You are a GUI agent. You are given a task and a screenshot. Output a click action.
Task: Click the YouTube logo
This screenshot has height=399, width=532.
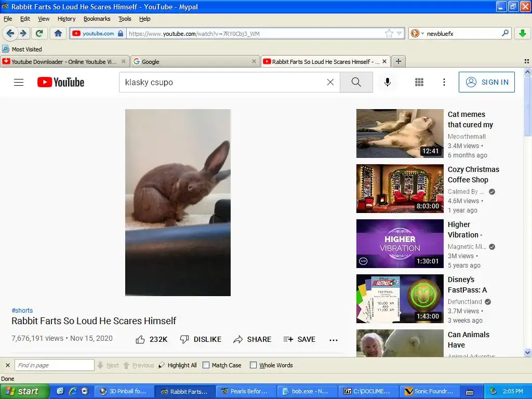click(61, 83)
